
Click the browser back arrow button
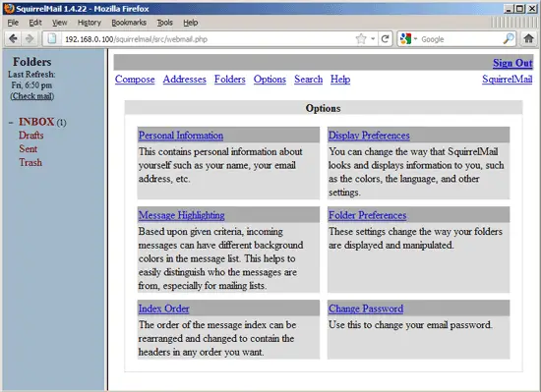[13, 39]
